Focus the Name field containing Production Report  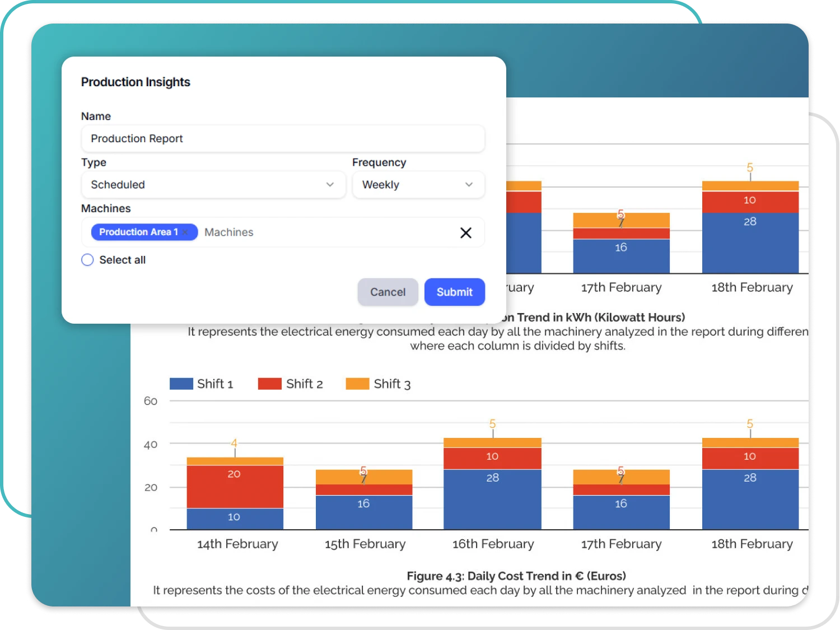click(283, 139)
